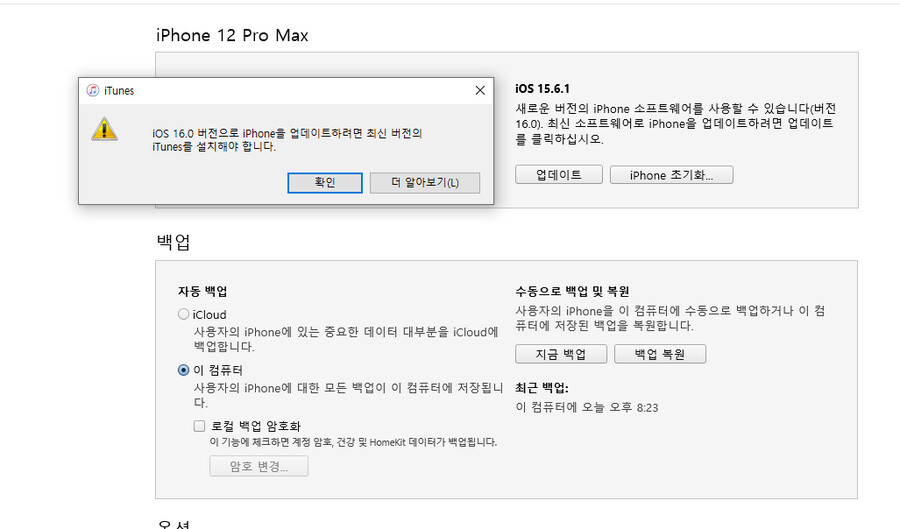Click the iOS 15.6.1 version text
Viewport: 900px width, 529px height.
point(542,89)
